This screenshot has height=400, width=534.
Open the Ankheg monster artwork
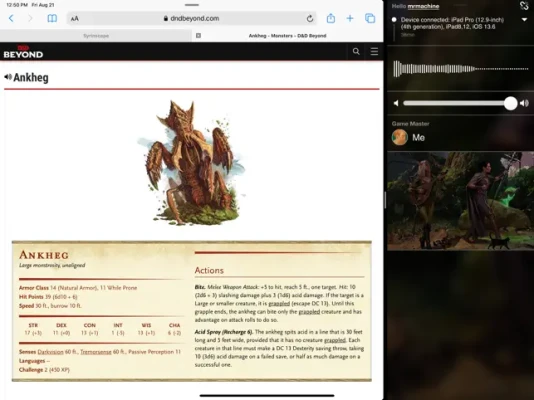191,163
